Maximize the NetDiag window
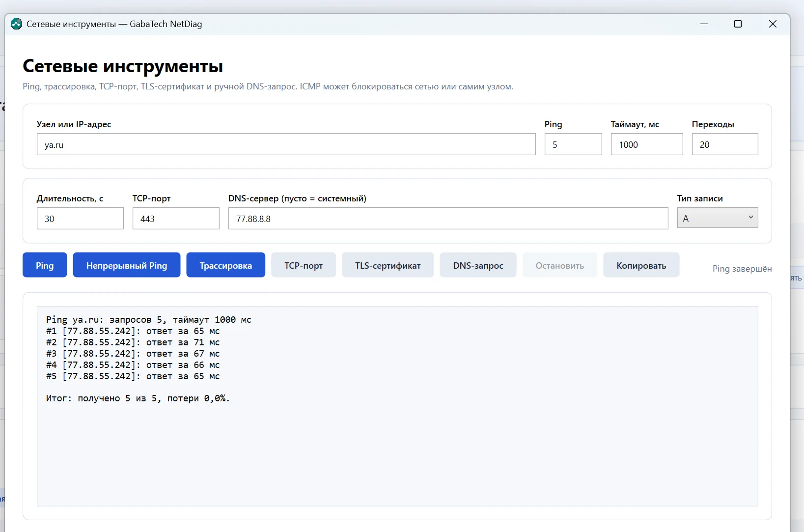This screenshot has height=532, width=804. click(738, 24)
